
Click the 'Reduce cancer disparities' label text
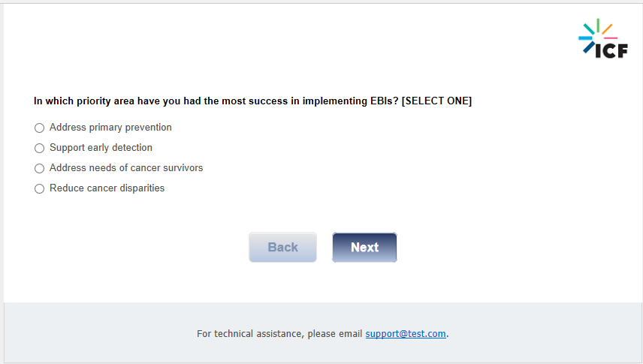(107, 188)
